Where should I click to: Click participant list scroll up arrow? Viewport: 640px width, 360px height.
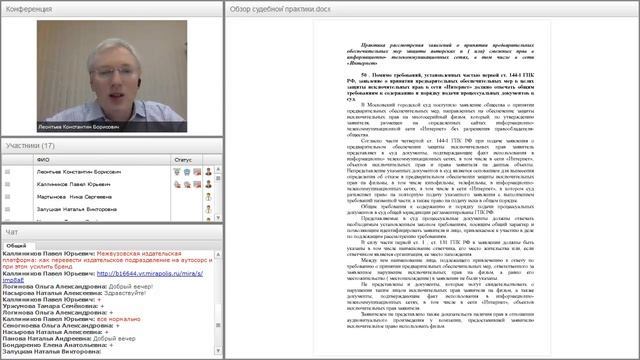(218, 169)
